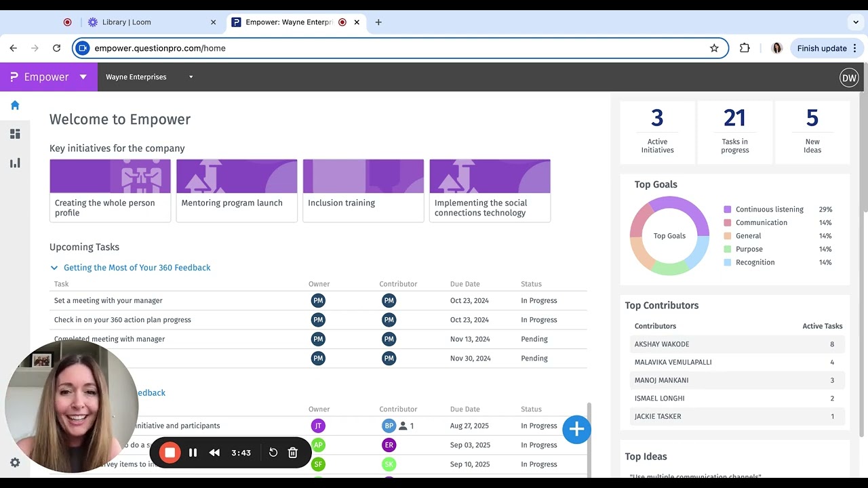Close the Library | Loom tab
The width and height of the screenshot is (868, 488).
point(213,22)
